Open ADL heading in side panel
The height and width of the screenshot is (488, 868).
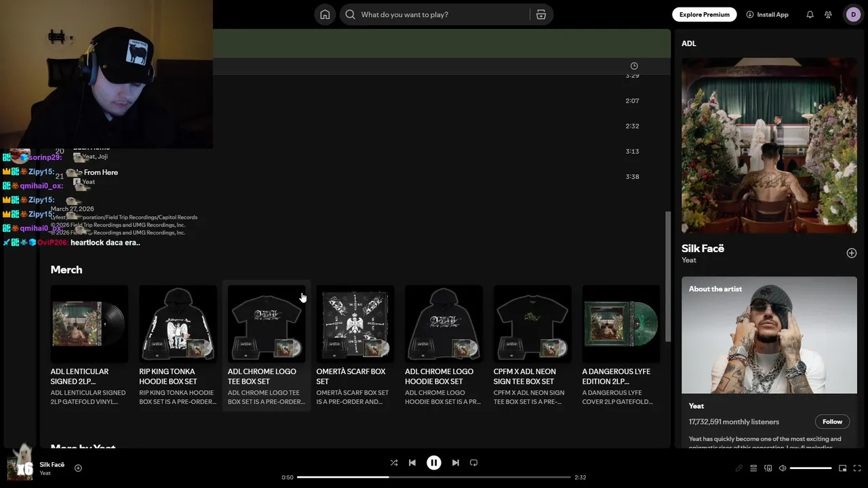pos(689,43)
